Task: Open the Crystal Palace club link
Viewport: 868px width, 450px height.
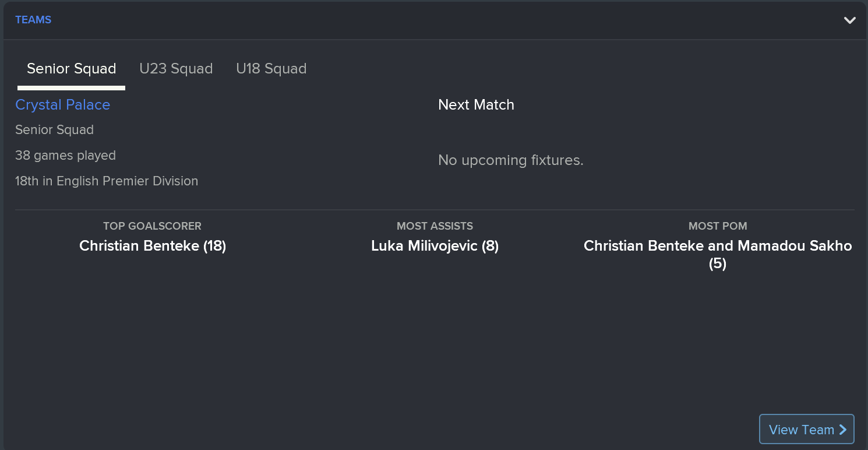Action: [x=62, y=105]
